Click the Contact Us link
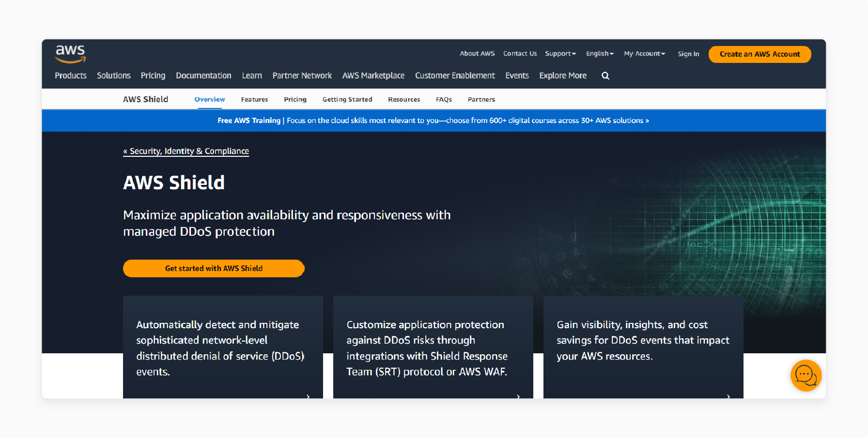Viewport: 868px width, 438px height. point(520,54)
